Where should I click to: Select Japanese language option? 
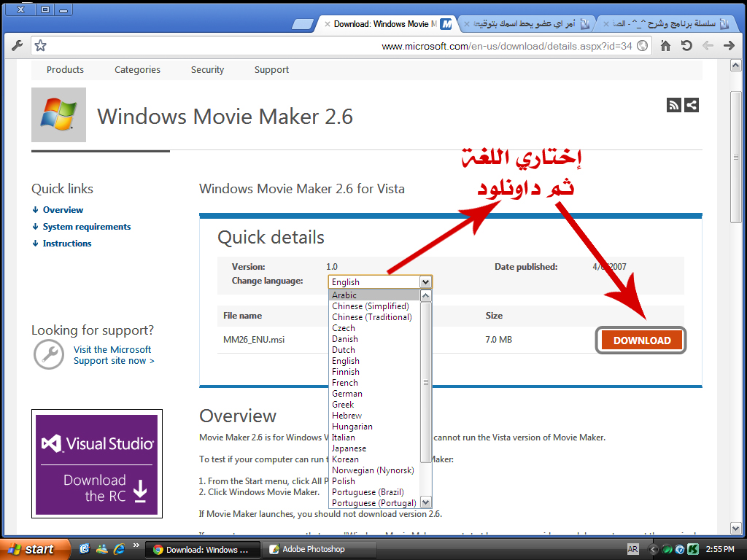tap(374, 448)
